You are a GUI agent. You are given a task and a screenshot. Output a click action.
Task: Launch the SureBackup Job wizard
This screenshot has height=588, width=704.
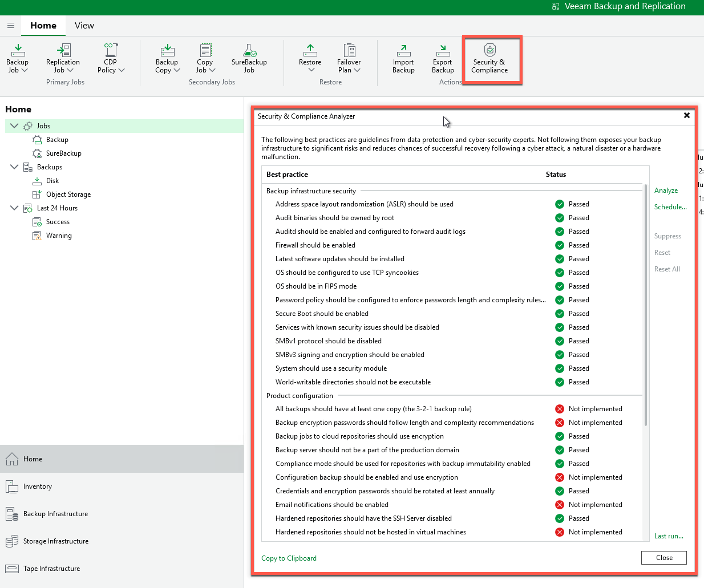249,59
